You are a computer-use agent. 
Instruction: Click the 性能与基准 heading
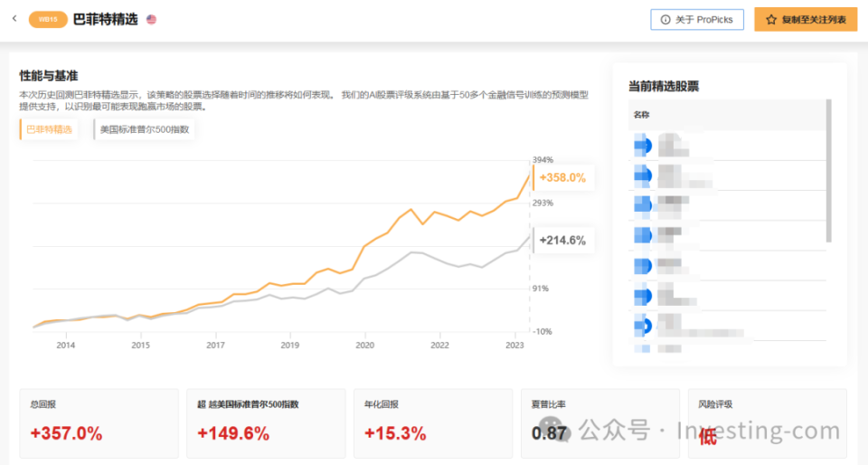pos(49,76)
